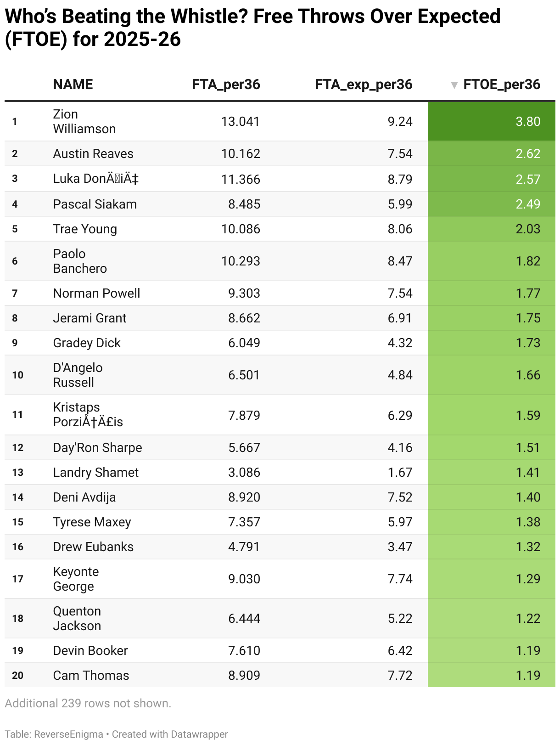Click the sort arrow beside FTOE_per36
Viewport: 560px width, 745px height.
pyautogui.click(x=454, y=85)
